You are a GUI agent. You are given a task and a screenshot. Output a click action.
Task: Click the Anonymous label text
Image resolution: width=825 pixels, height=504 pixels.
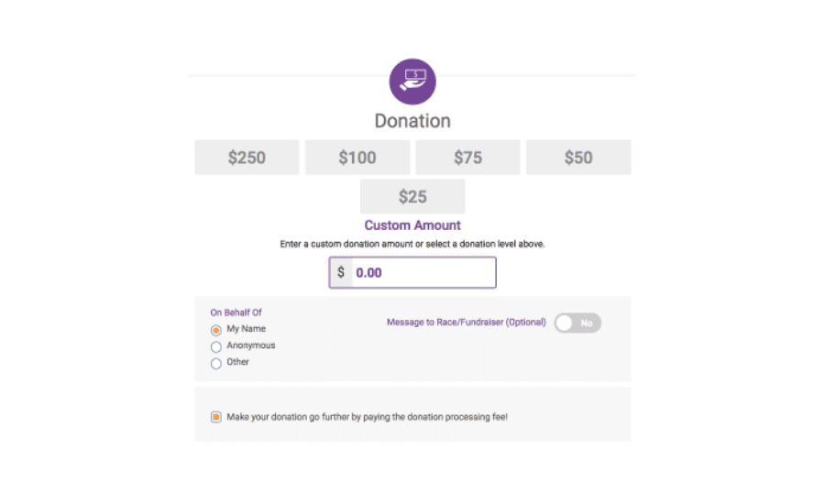tap(251, 345)
